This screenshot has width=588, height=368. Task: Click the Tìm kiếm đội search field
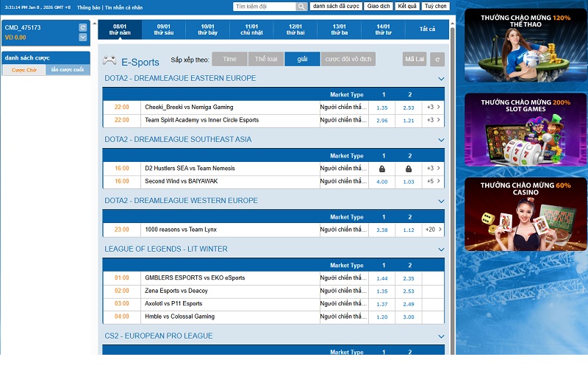click(264, 6)
